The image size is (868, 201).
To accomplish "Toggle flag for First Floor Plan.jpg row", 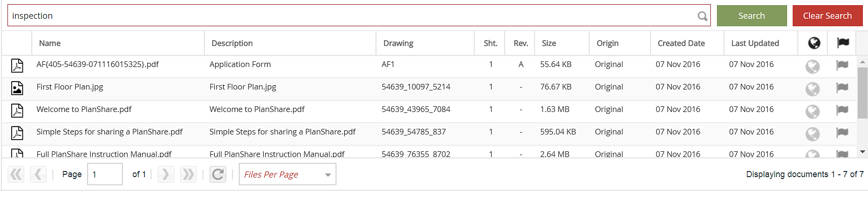I will (842, 88).
